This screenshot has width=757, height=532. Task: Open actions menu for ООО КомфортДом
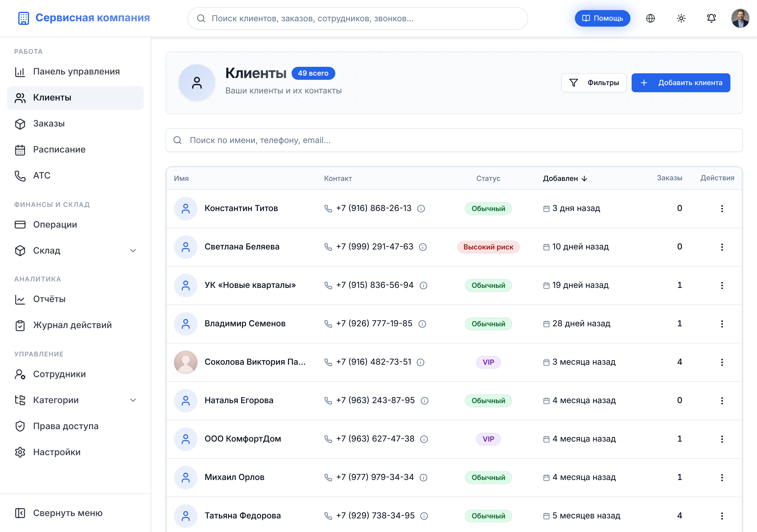(x=722, y=439)
